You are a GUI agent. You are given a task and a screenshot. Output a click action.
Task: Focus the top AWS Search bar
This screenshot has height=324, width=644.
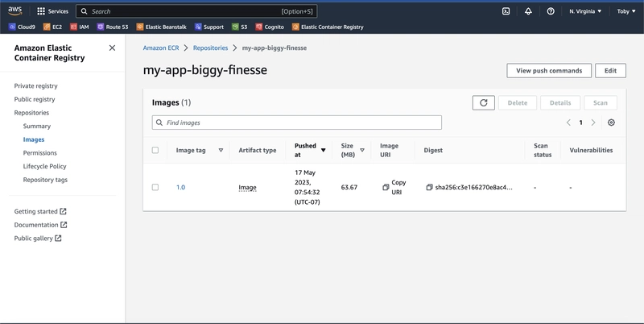(196, 11)
